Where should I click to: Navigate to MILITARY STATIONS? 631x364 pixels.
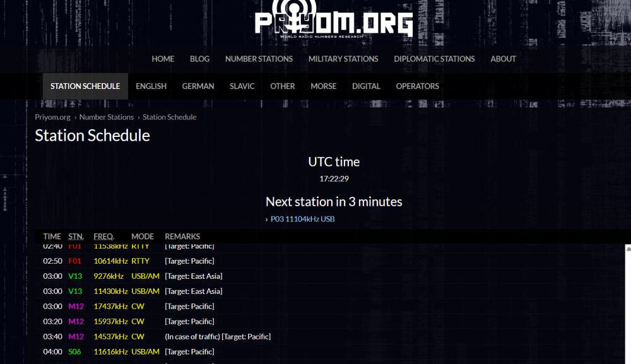coord(343,59)
